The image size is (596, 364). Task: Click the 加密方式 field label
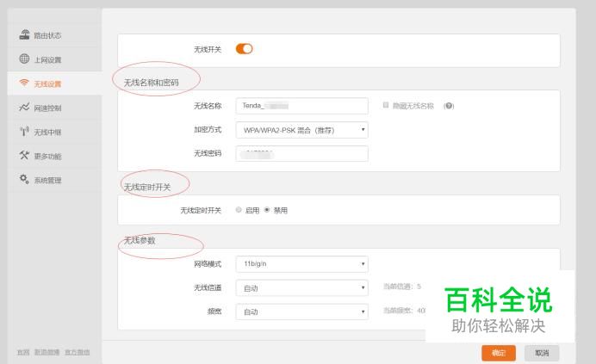click(x=208, y=130)
